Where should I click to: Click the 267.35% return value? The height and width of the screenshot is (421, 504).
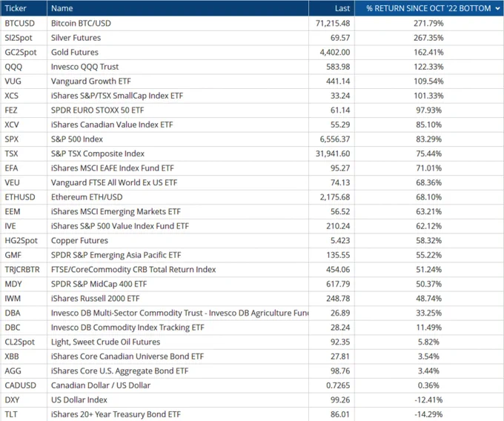tap(428, 38)
